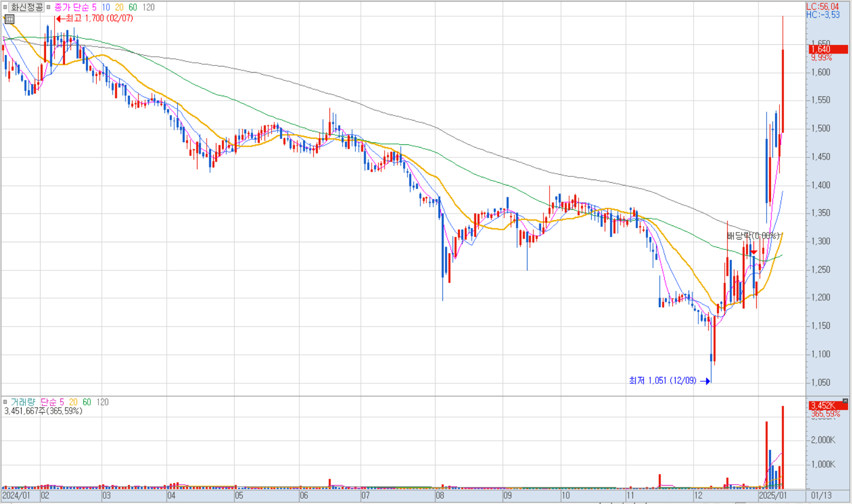This screenshot has height=504, width=852.
Task: Click the red 3,452K volume tag
Action: (828, 406)
